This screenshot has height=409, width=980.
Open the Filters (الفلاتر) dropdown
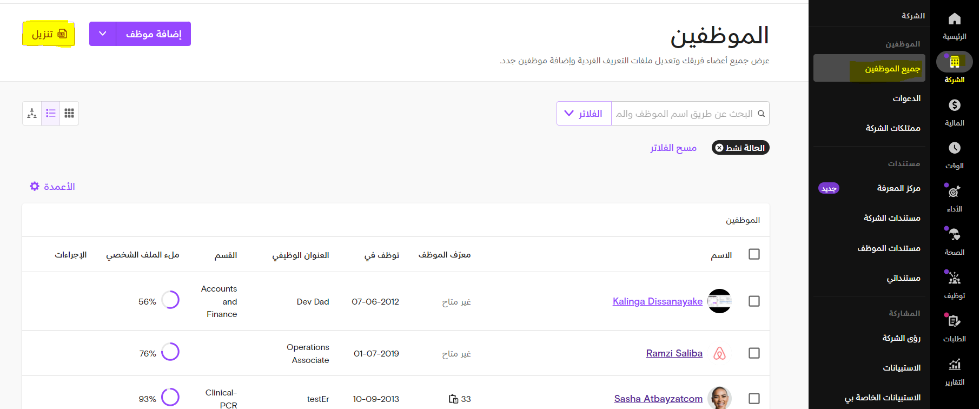(x=584, y=114)
